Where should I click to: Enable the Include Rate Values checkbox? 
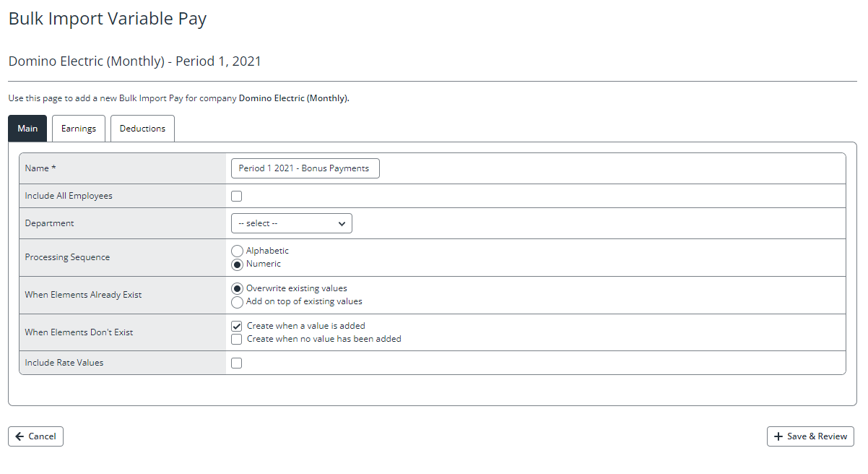pos(236,363)
